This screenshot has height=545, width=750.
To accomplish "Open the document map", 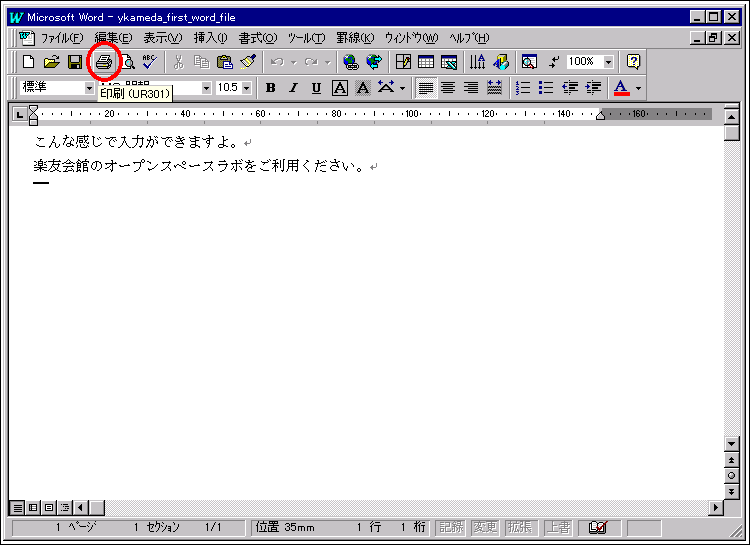I will 529,62.
